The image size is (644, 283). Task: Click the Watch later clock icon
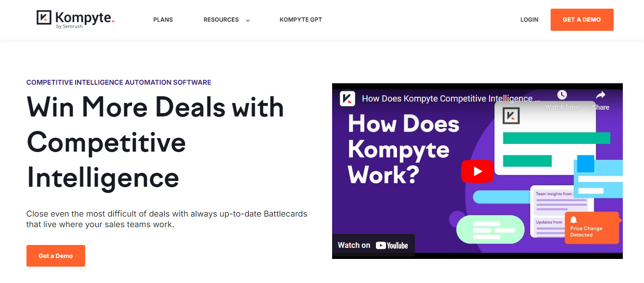click(x=562, y=95)
